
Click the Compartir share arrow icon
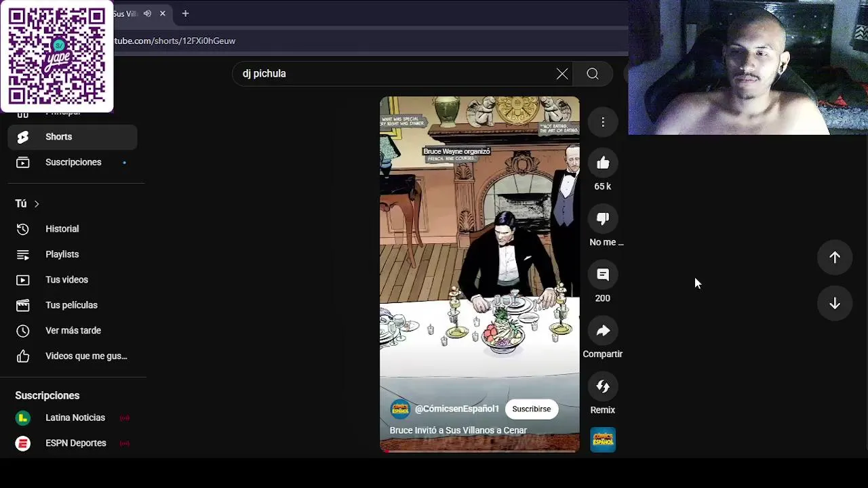pyautogui.click(x=603, y=331)
